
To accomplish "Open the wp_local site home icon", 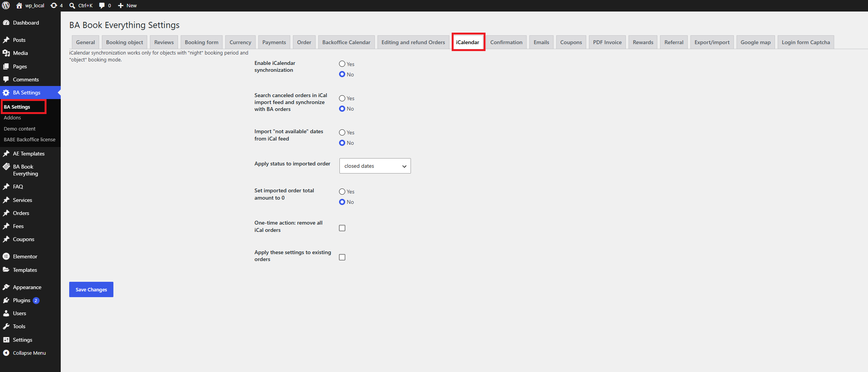I will (19, 5).
